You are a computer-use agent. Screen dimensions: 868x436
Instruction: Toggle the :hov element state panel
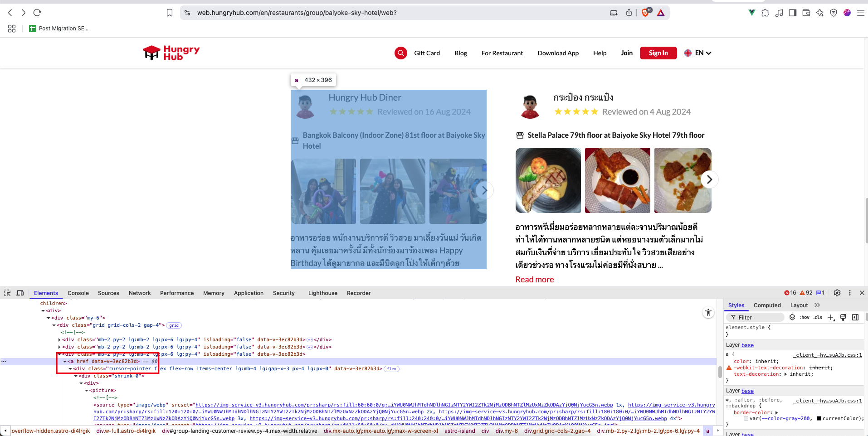[x=805, y=317]
